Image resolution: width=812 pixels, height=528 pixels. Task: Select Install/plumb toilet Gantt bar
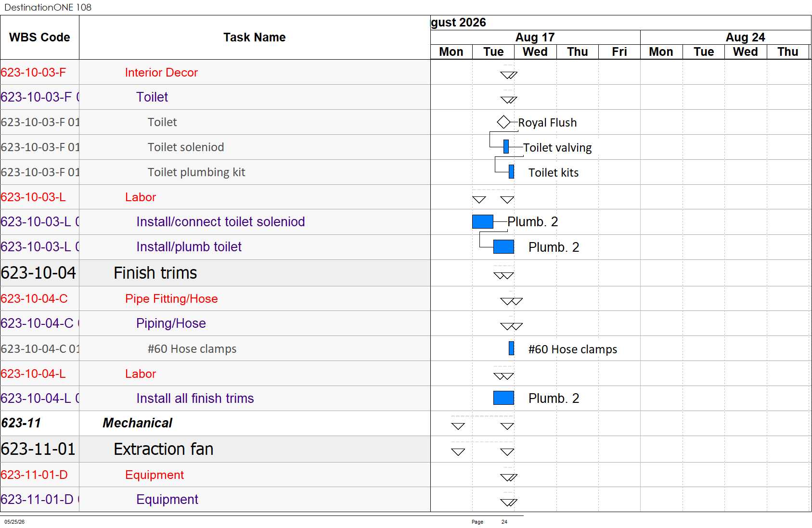[503, 247]
